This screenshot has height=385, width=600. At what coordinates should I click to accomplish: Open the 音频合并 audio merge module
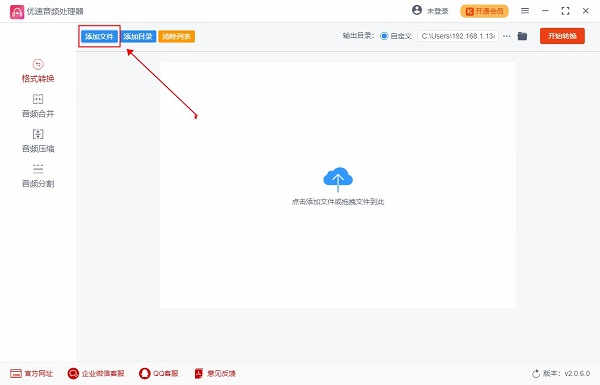click(x=38, y=106)
